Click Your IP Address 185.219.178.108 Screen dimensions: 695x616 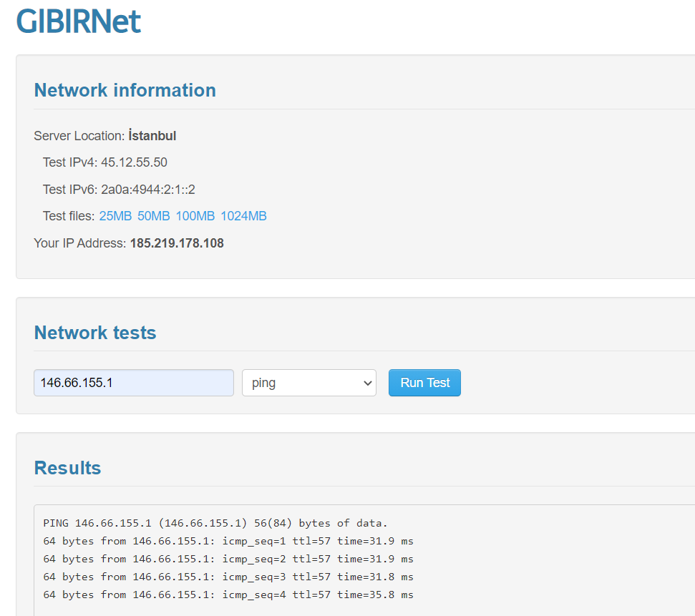tap(129, 243)
